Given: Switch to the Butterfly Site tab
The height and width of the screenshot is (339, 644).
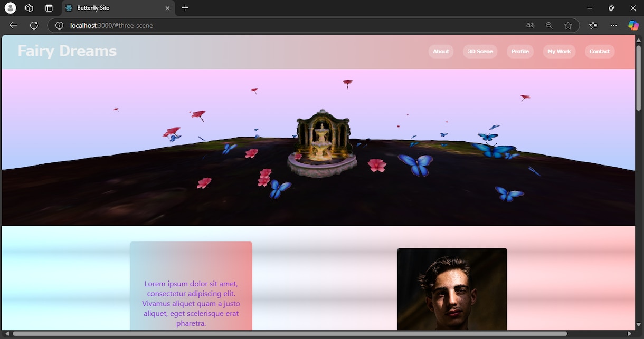Looking at the screenshot, I should 106,8.
